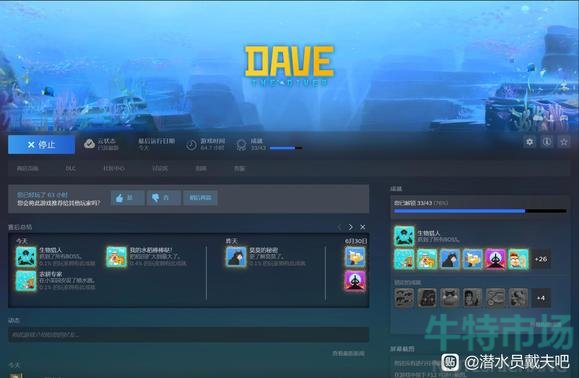Click the achievements ribbon icon near 33/43
This screenshot has height=378, width=579.
241,145
